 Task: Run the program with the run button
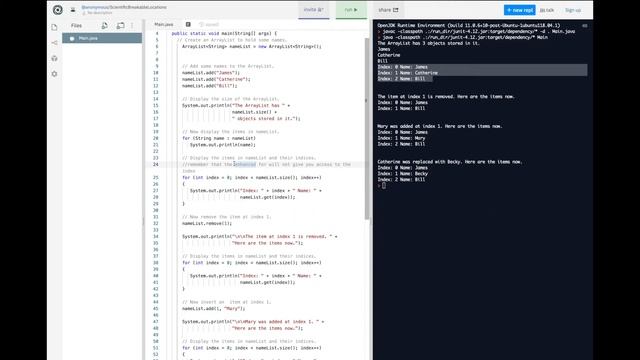tap(351, 10)
